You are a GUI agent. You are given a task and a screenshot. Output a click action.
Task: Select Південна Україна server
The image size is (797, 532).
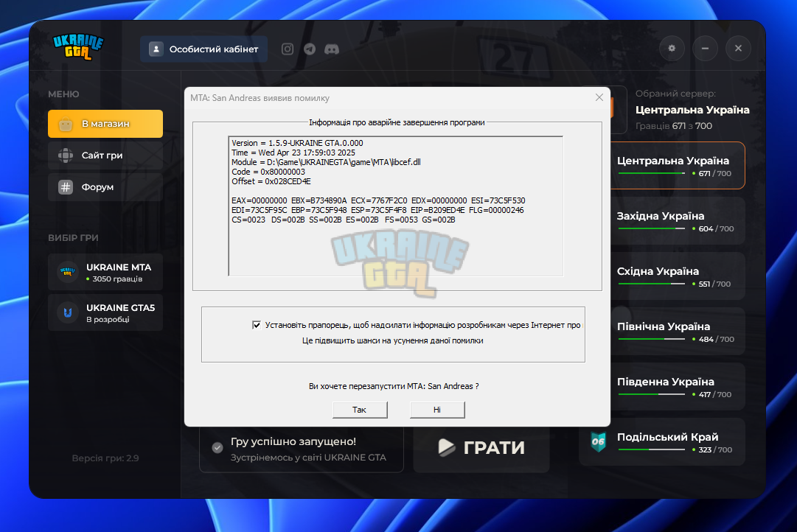pyautogui.click(x=678, y=387)
